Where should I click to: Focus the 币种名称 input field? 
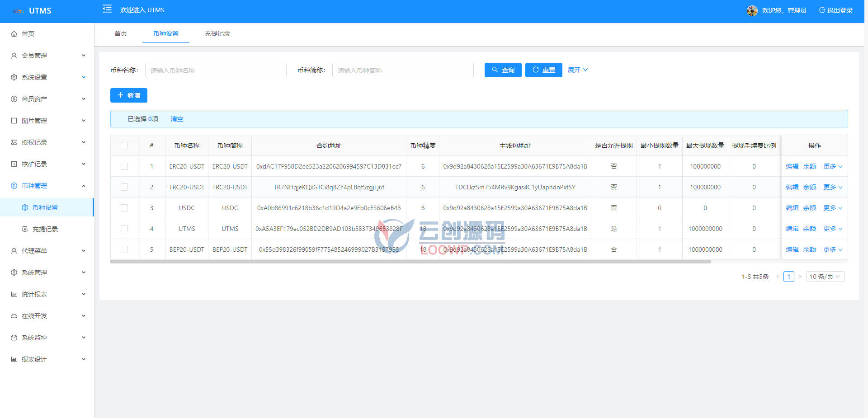216,70
